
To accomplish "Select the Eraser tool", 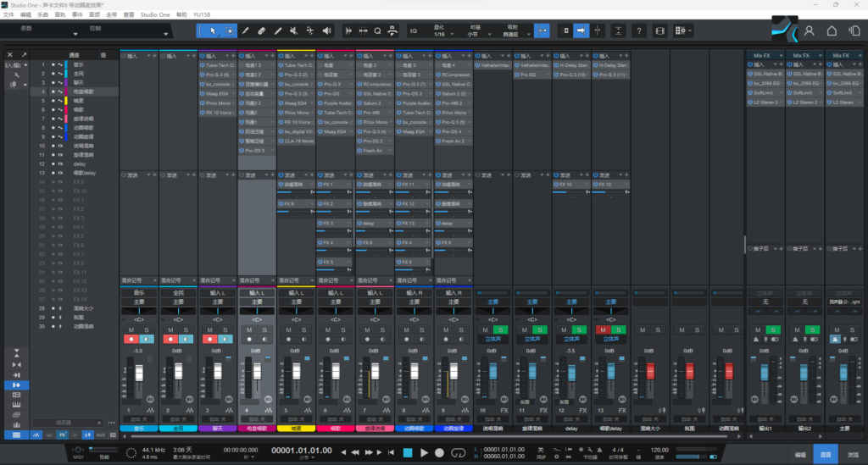I will pos(261,30).
